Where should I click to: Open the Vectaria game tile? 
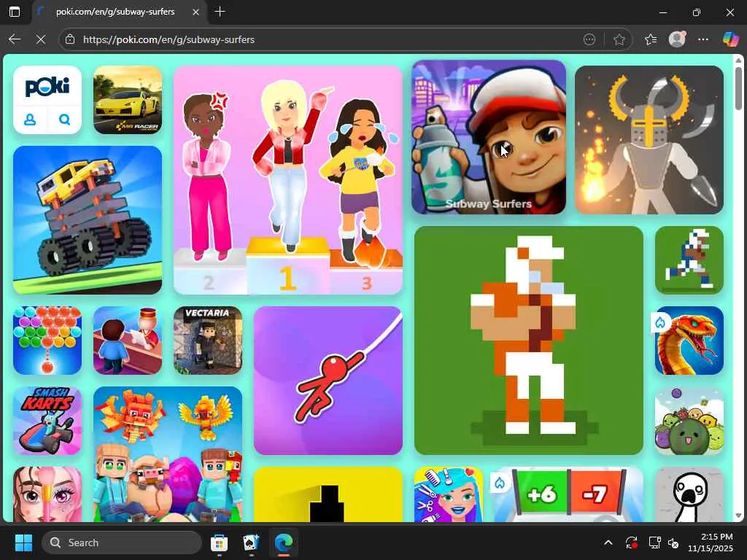click(x=208, y=341)
